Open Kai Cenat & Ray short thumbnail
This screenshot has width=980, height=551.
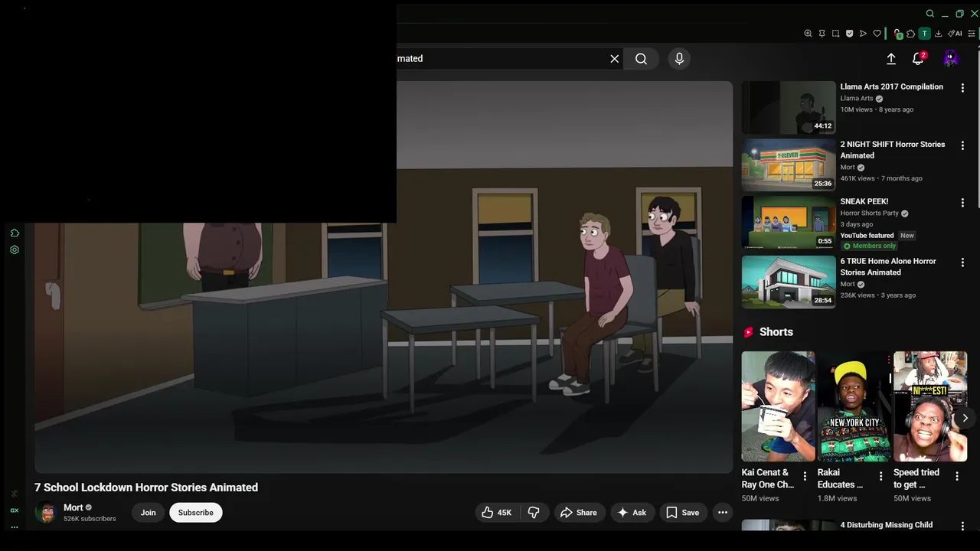pyautogui.click(x=778, y=406)
